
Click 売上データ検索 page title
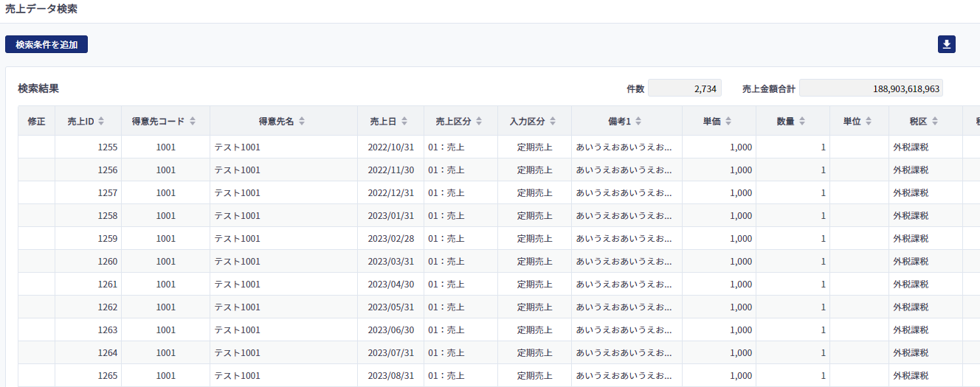[x=41, y=10]
